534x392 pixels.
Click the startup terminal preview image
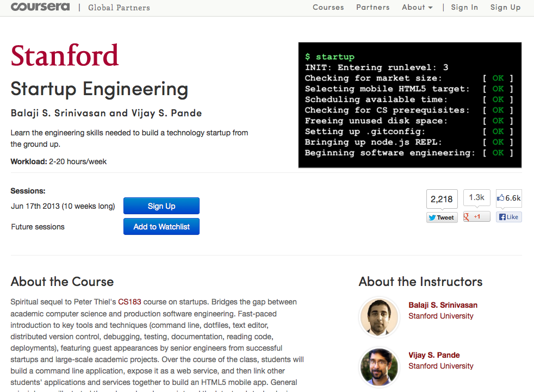click(x=409, y=105)
